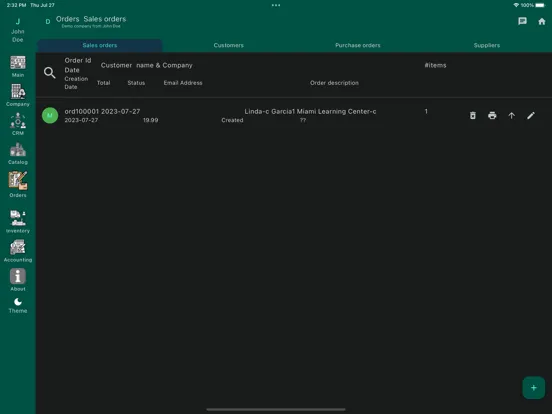Edit order ord100001 with pencil icon

coord(531,115)
